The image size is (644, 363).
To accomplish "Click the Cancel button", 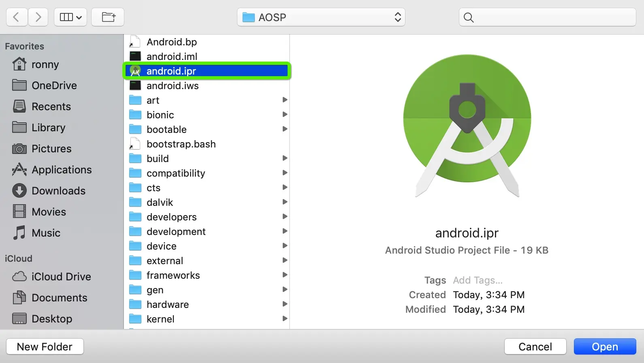I will click(535, 347).
